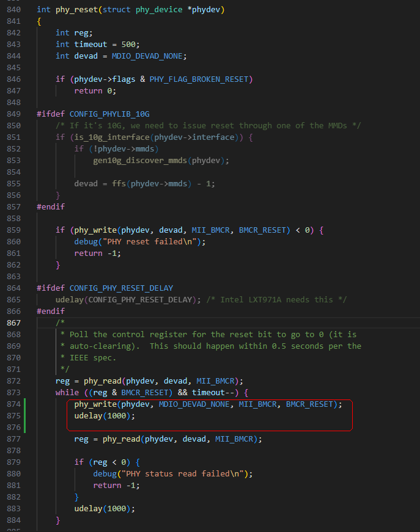Viewport: 420px width, 532px height.
Task: Click the green git change marker beside line 875
Action: point(25,416)
